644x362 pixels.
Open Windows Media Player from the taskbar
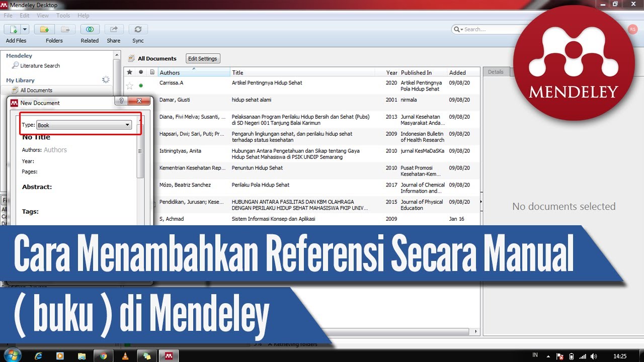[x=60, y=356]
